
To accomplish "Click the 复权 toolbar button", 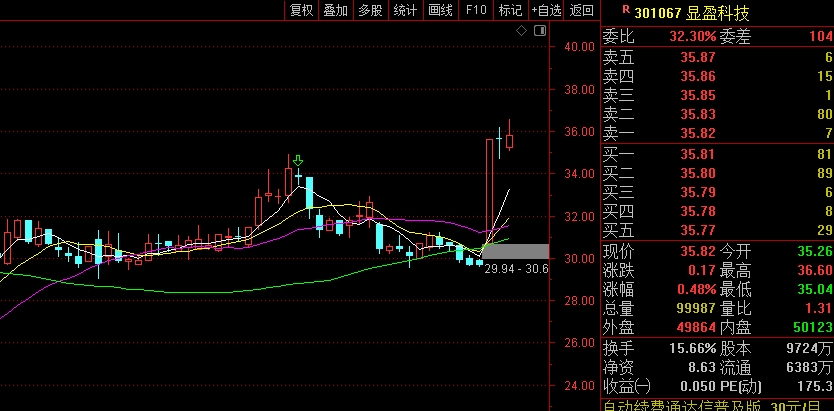I will click(302, 10).
